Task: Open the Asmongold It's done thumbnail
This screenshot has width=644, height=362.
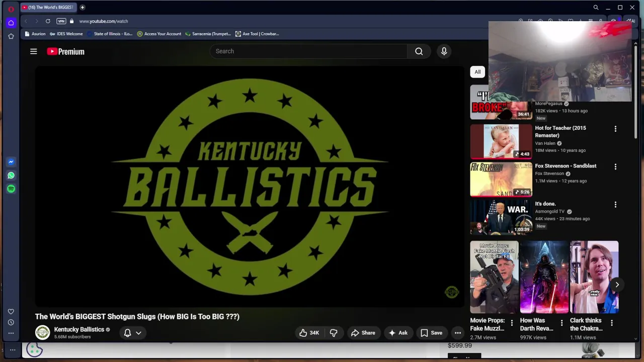Action: pos(501,217)
